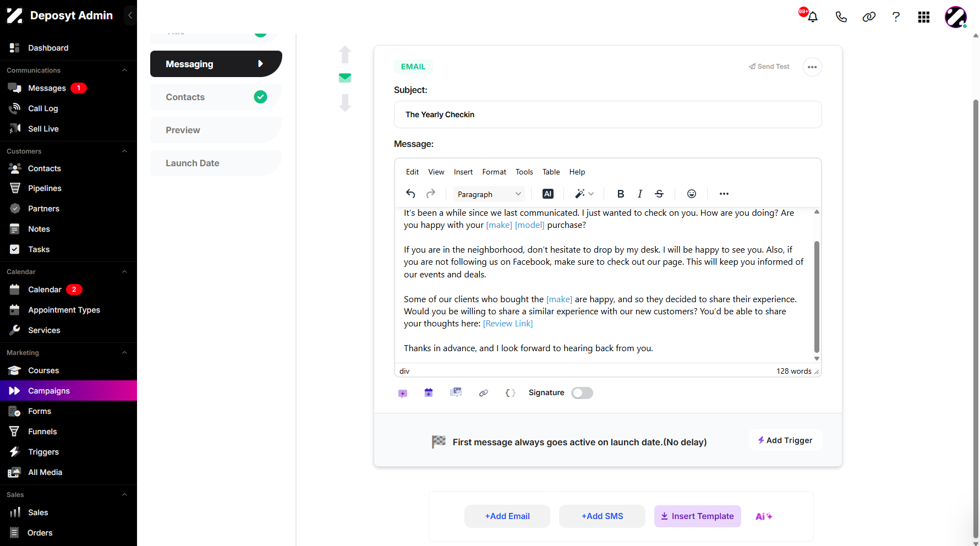Open the Campaigns sidebar item
This screenshot has width=980, height=546.
point(68,391)
